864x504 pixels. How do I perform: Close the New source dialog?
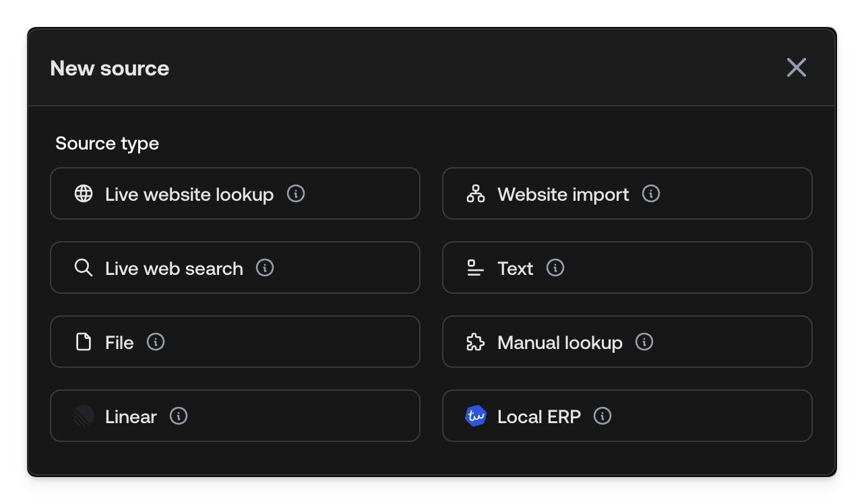(x=797, y=67)
